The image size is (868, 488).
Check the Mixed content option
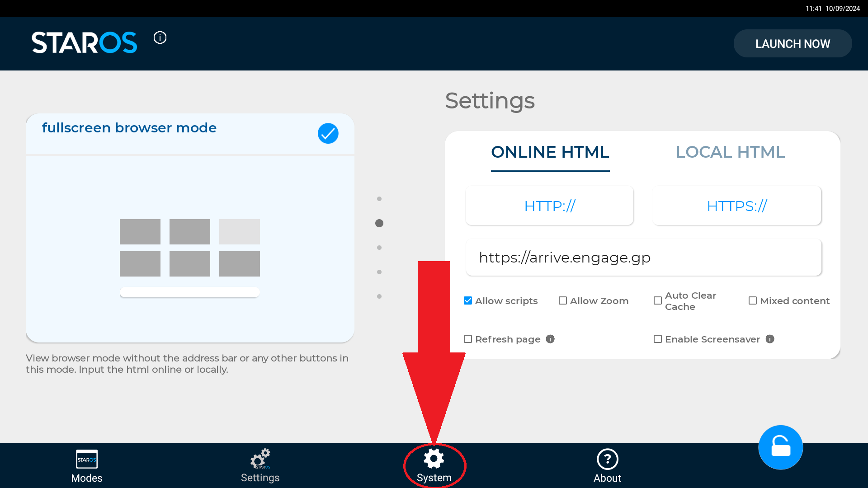point(753,300)
